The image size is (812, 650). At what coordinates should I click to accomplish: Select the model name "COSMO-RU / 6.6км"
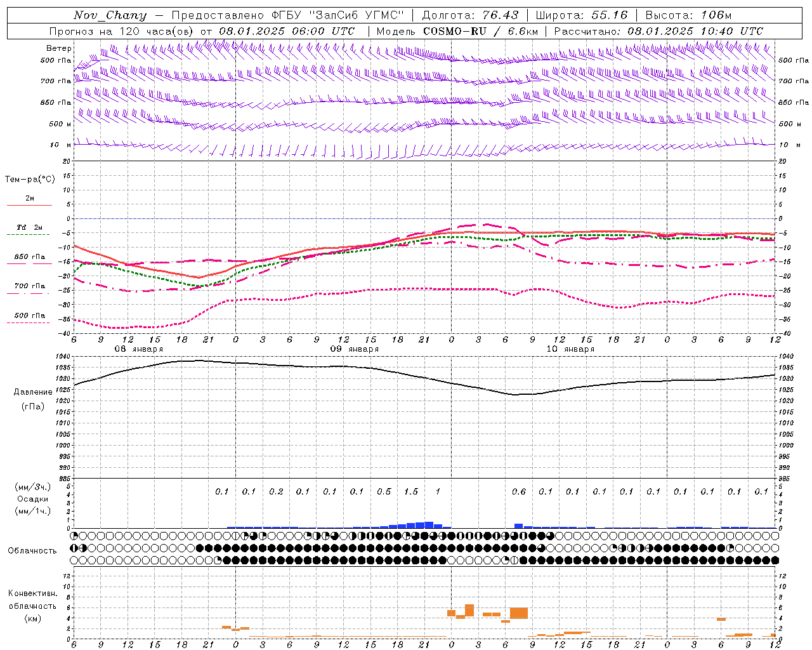pyautogui.click(x=480, y=31)
